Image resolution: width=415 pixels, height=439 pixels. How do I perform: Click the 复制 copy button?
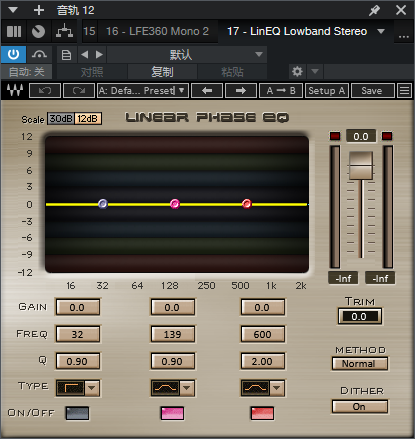162,72
